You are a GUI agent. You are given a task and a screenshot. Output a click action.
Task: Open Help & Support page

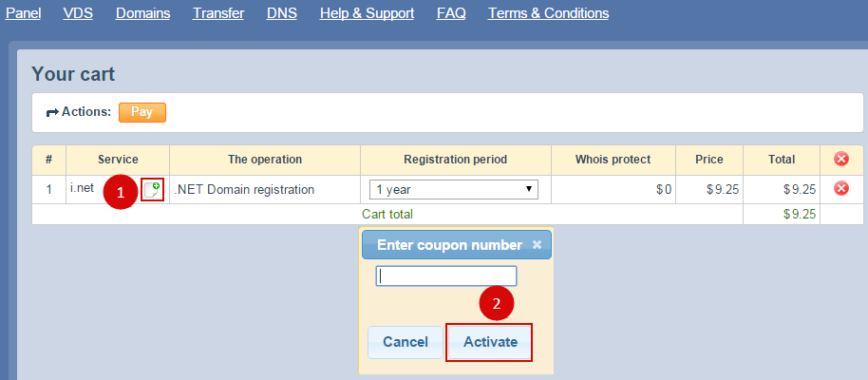pyautogui.click(x=367, y=13)
